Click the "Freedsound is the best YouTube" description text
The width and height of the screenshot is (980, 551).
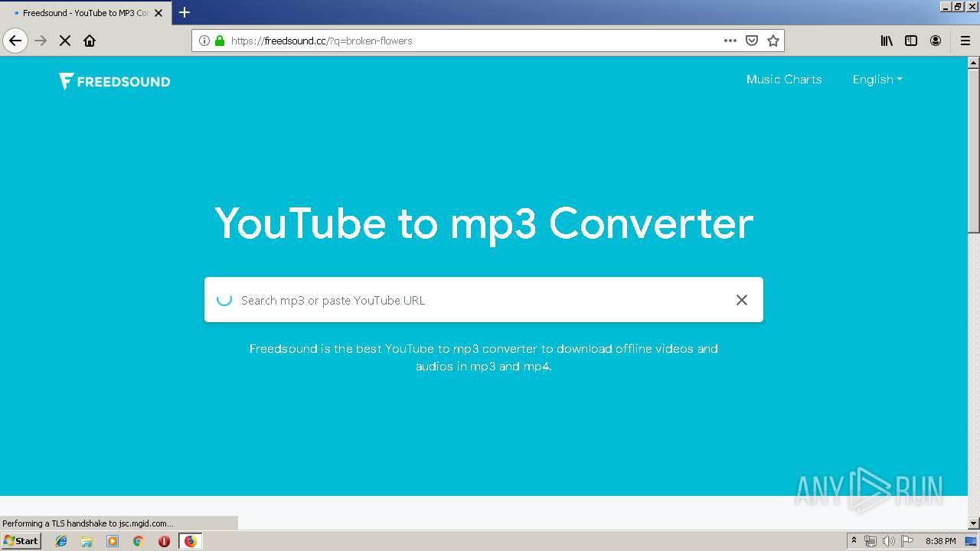[484, 357]
